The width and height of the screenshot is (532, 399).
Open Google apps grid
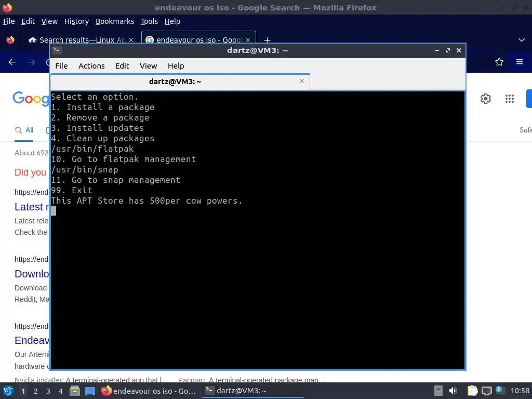[510, 99]
